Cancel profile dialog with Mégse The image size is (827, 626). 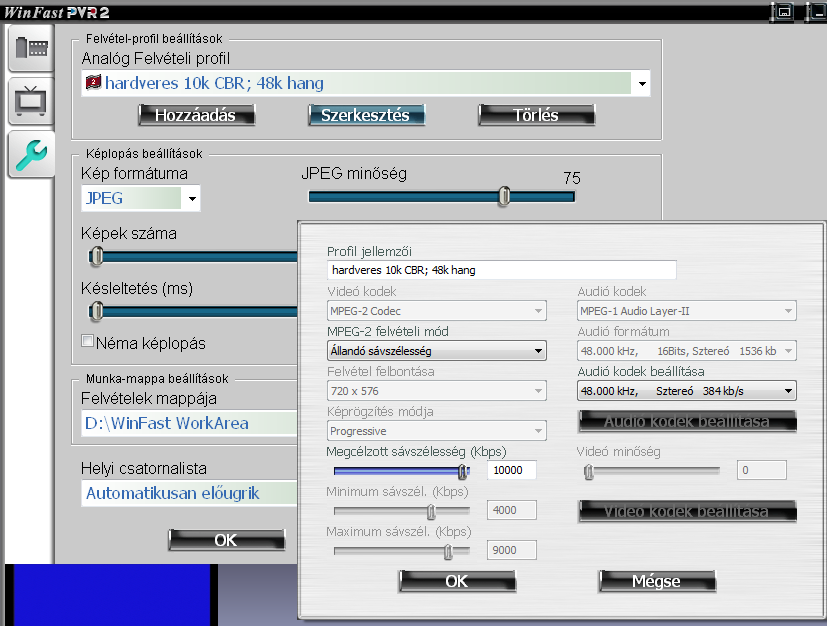pyautogui.click(x=657, y=581)
